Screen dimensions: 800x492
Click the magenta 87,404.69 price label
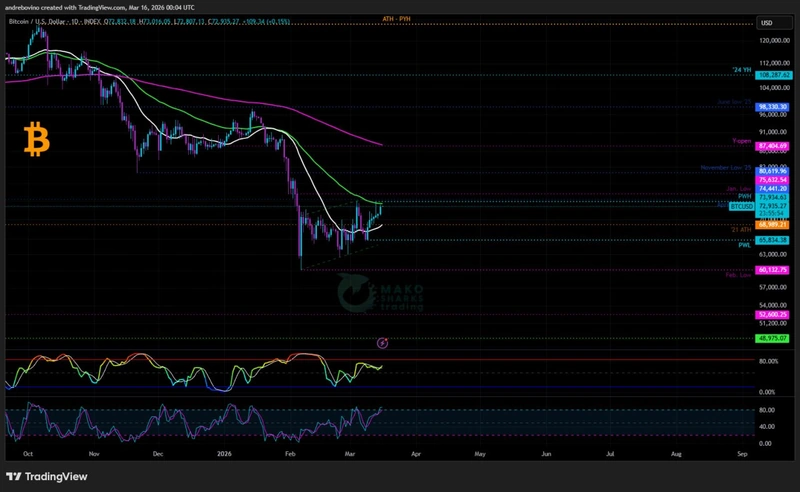(774, 146)
